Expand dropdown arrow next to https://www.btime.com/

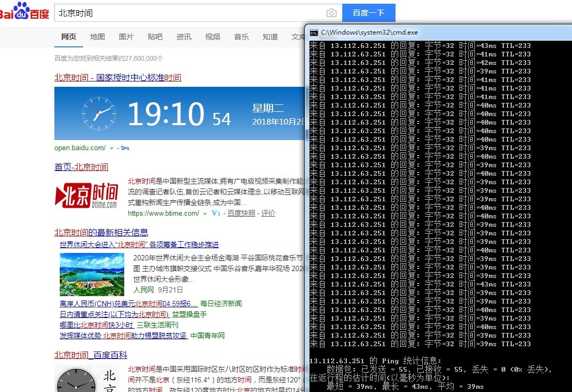click(205, 214)
